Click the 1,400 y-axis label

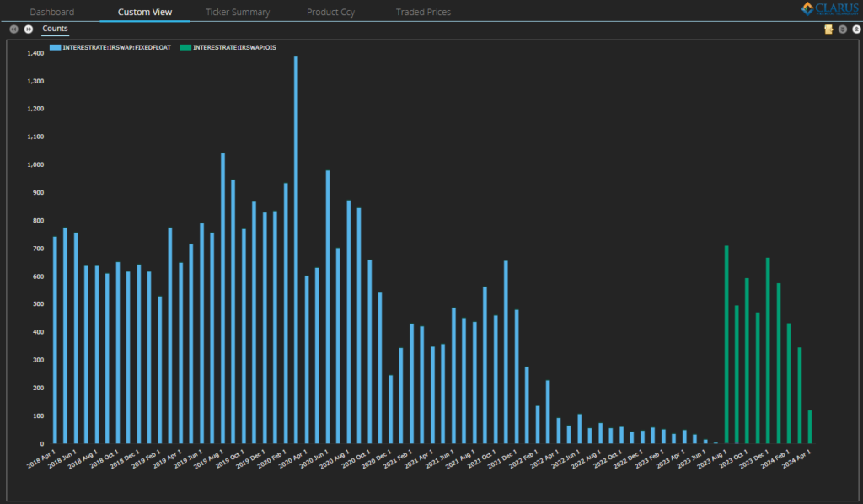coord(35,53)
